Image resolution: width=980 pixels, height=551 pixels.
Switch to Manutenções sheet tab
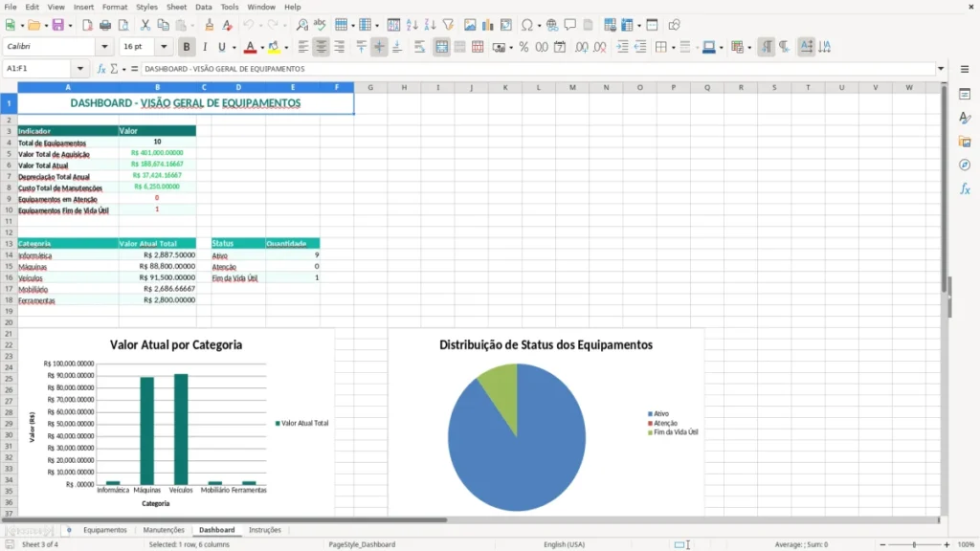164,530
